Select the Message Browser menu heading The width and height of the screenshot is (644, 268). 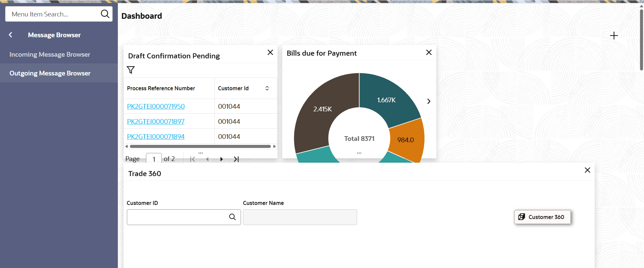[x=54, y=35]
